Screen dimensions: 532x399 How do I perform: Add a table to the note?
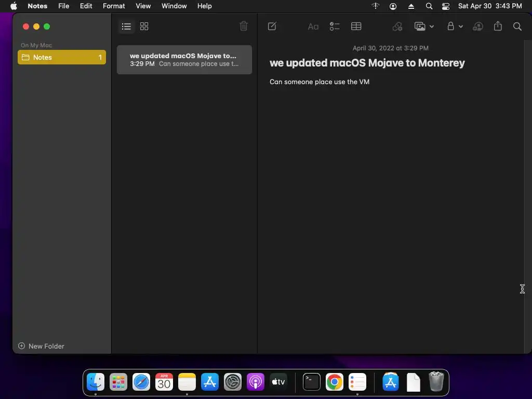(x=356, y=26)
